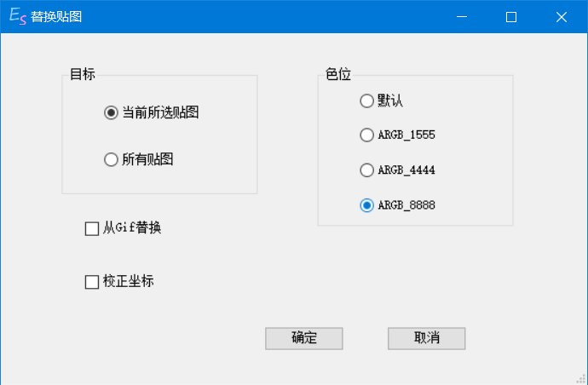Cancel with the 取消 button
The image size is (588, 385).
[426, 338]
